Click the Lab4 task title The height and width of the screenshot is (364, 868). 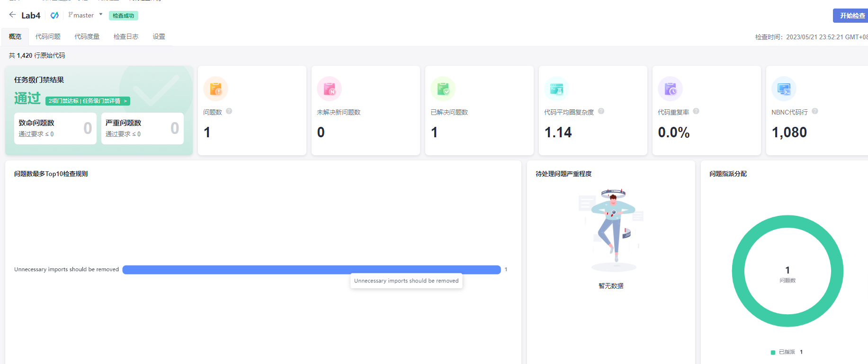[x=31, y=16]
